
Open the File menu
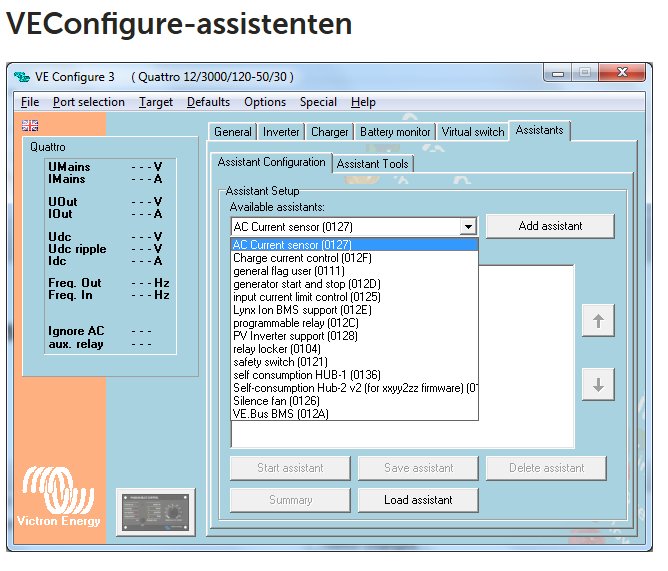click(30, 102)
